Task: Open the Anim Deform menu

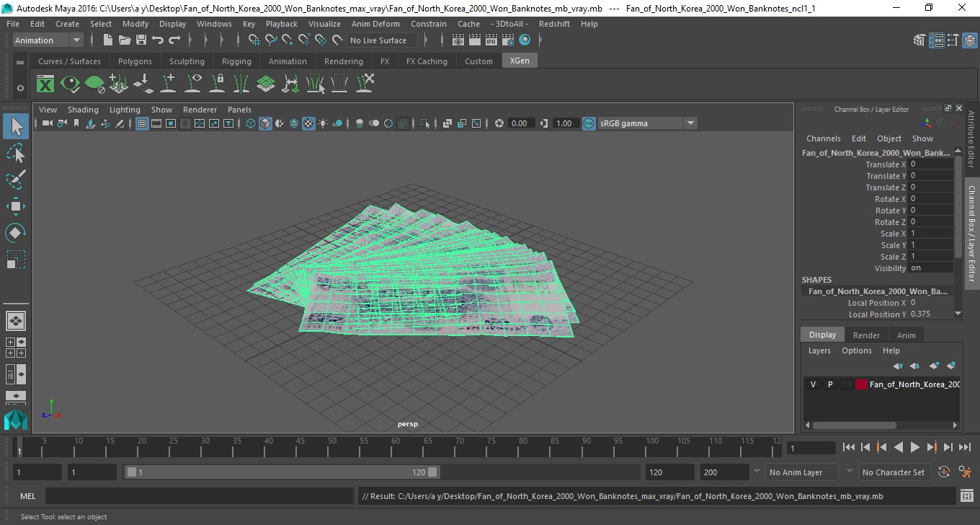Action: click(x=375, y=24)
